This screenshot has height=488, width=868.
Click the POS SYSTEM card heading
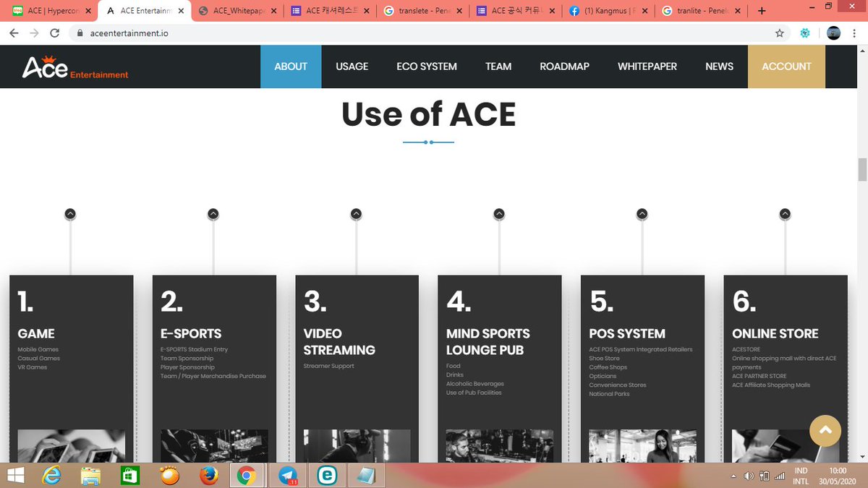click(627, 333)
